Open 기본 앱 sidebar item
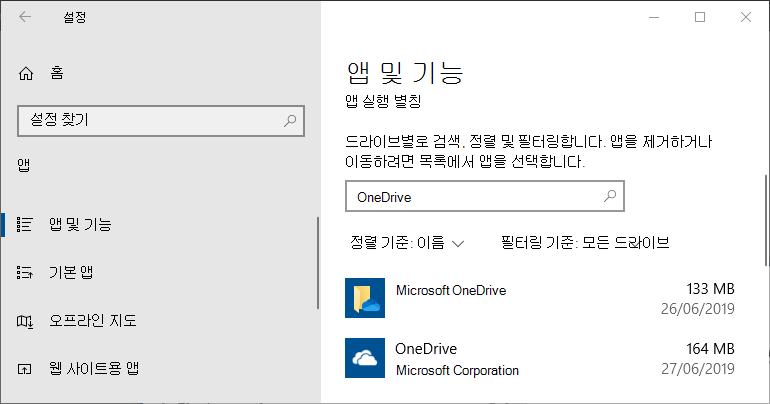Viewport: 770px width, 404px height. tap(71, 272)
